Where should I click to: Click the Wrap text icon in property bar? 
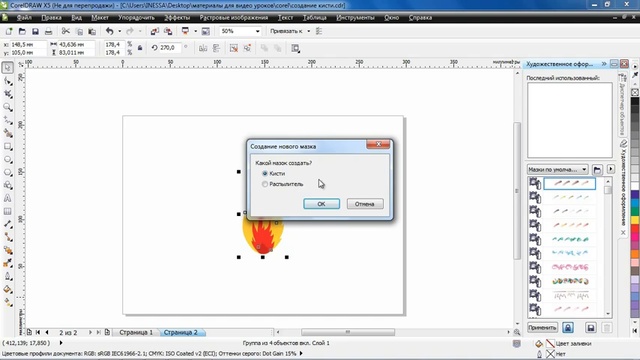point(296,48)
